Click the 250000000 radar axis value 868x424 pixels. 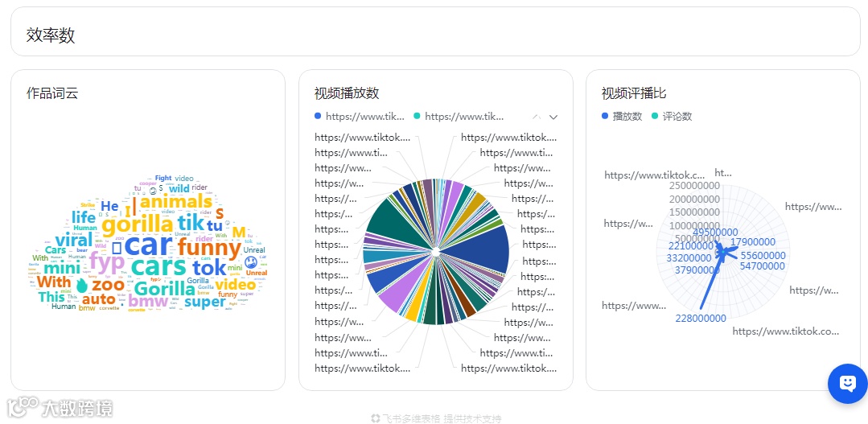coord(694,185)
